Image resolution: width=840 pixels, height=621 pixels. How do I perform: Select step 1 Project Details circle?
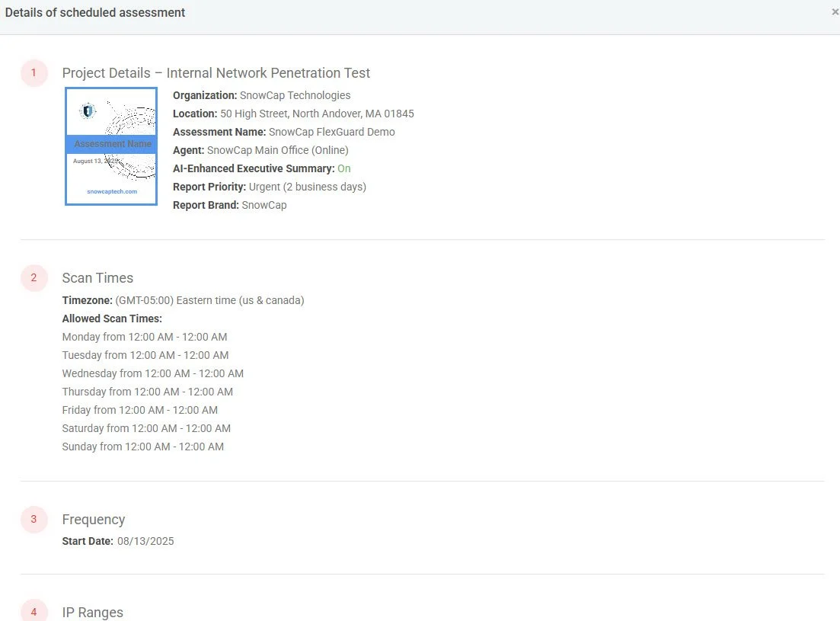click(34, 73)
